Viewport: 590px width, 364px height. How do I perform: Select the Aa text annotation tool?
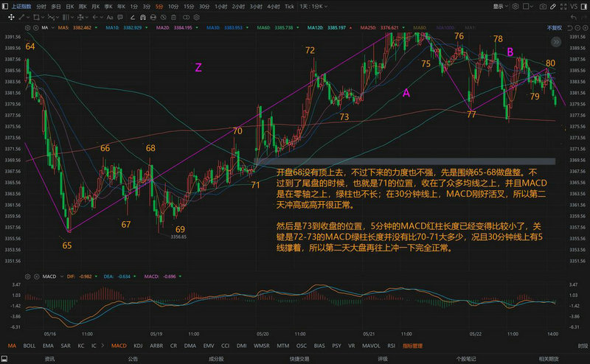click(110, 17)
